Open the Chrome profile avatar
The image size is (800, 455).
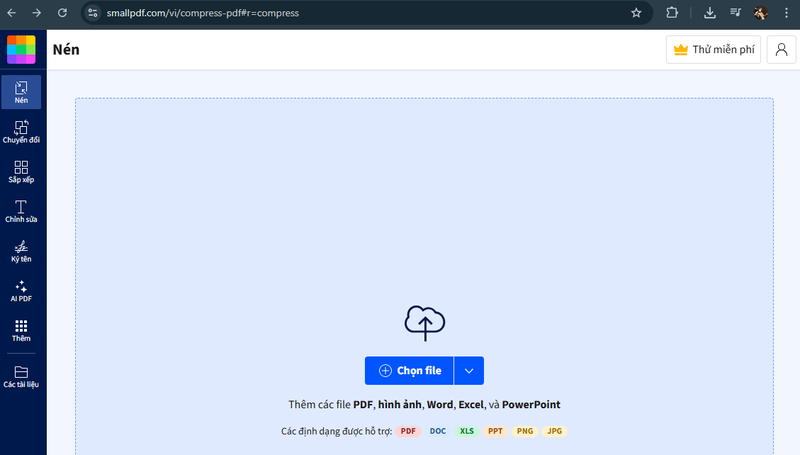(x=761, y=13)
